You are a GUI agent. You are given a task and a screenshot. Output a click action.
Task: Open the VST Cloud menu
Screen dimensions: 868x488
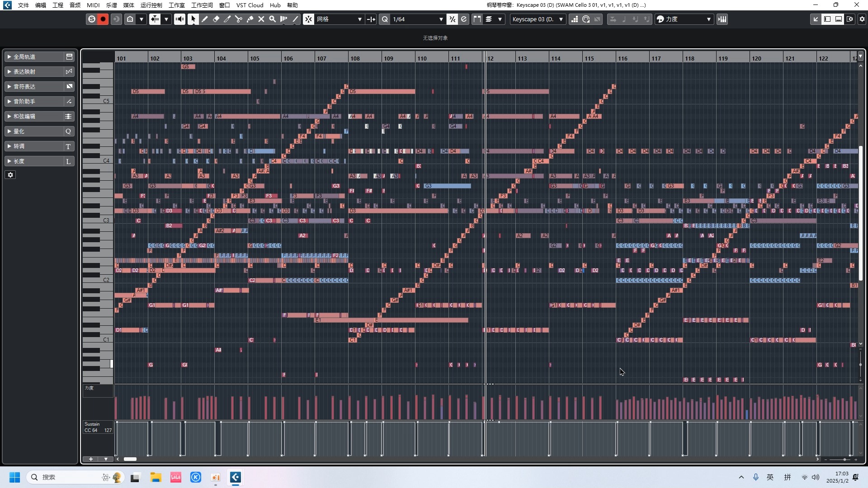click(250, 5)
